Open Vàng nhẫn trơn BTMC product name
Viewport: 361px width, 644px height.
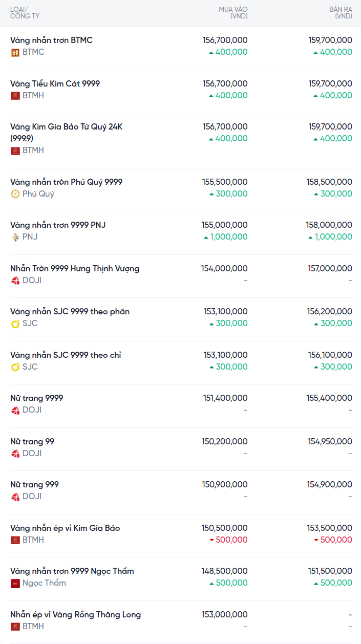tap(51, 40)
